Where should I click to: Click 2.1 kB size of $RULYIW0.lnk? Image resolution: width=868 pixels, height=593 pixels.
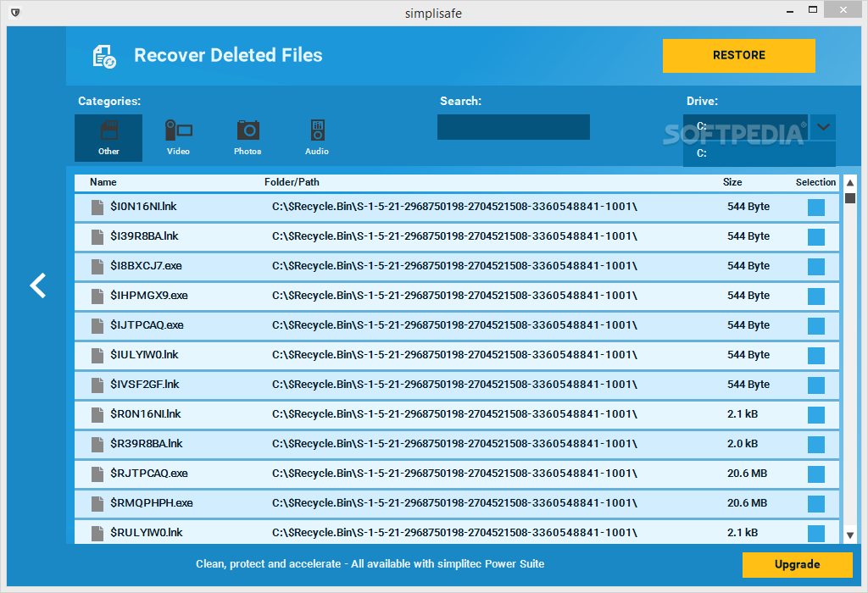[x=743, y=533]
